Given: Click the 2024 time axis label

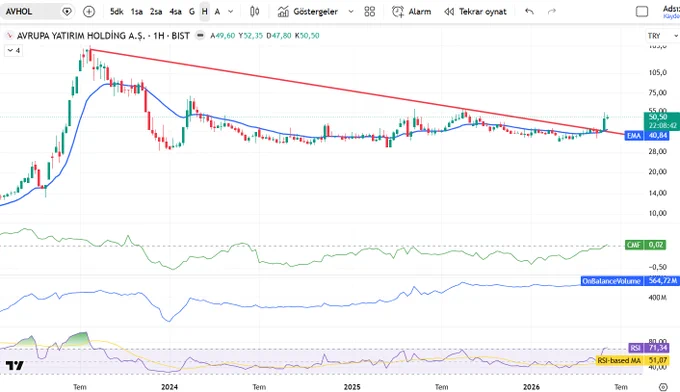Looking at the screenshot, I should [169, 387].
